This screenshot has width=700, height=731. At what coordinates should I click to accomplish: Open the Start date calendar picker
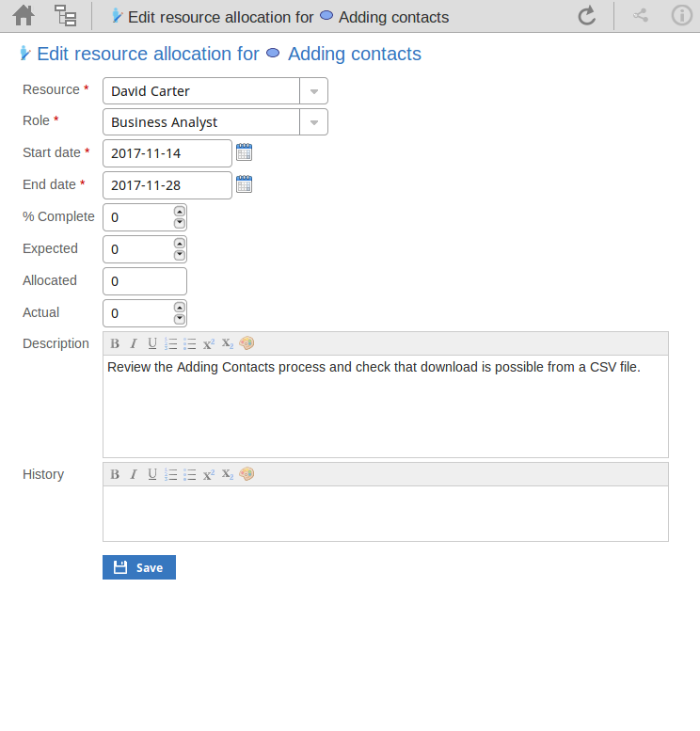click(244, 152)
